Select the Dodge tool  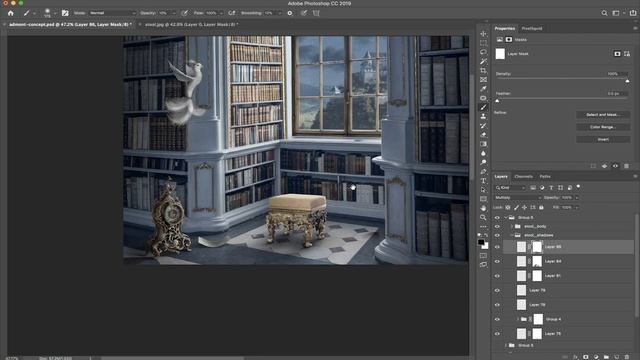[483, 162]
